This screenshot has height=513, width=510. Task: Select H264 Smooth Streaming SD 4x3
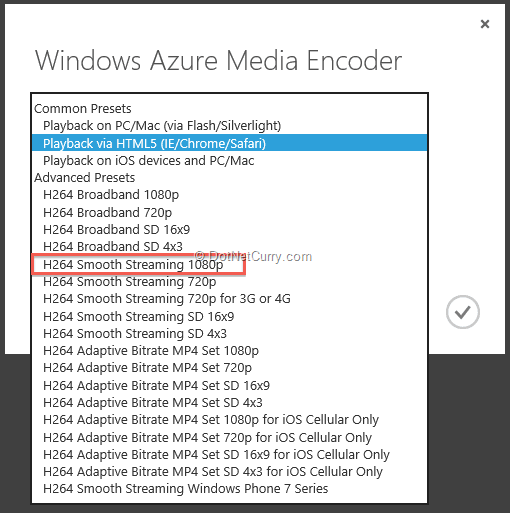pos(229,334)
